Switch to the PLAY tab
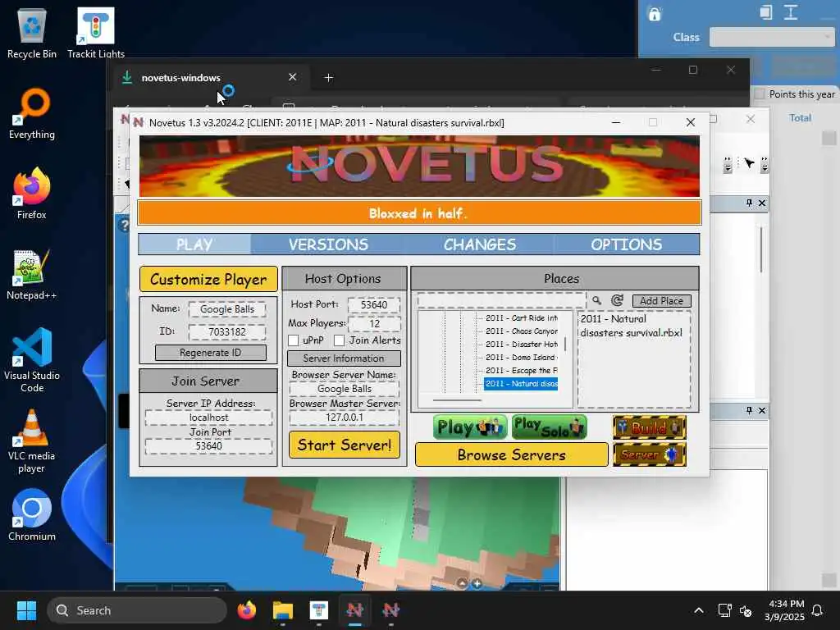 pos(194,244)
